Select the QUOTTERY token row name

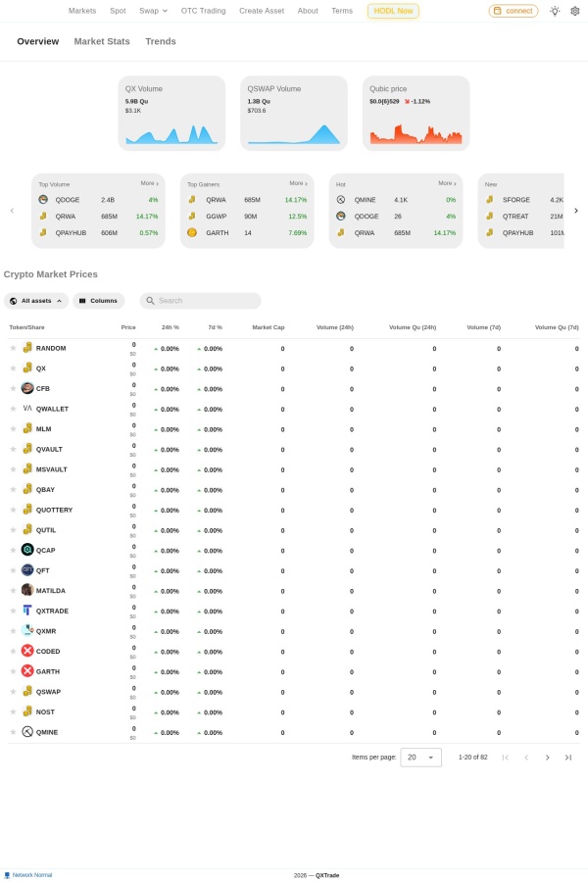coord(54,510)
